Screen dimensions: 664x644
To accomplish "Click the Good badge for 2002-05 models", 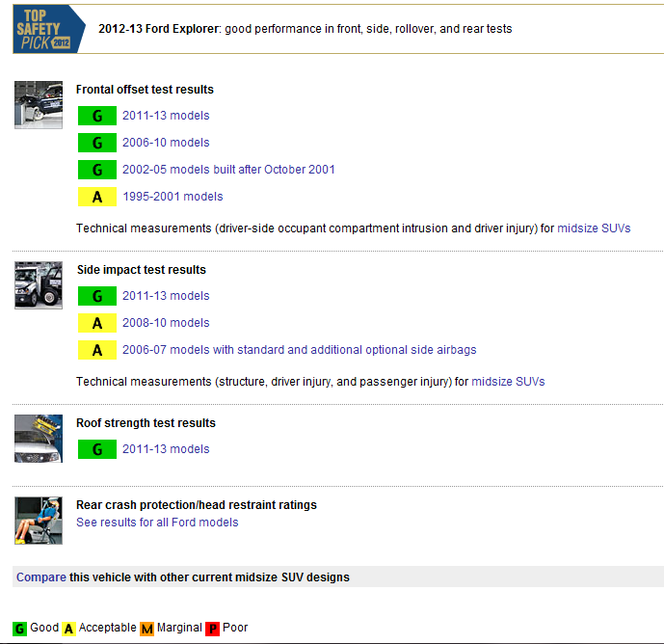I will [97, 170].
